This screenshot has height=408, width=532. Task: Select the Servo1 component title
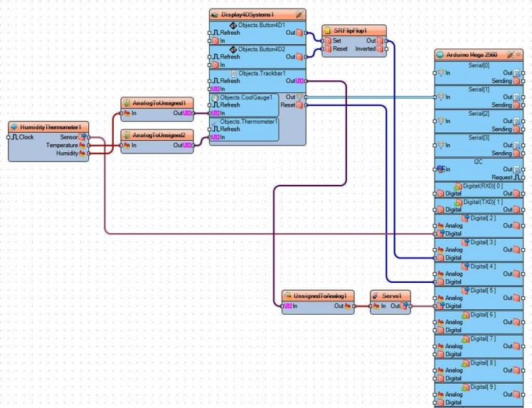(x=392, y=296)
